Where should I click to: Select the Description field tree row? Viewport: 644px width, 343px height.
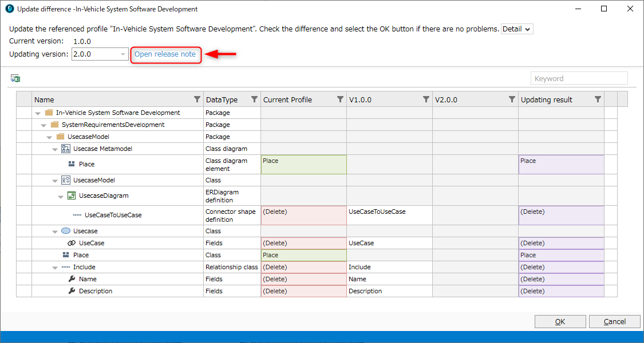pyautogui.click(x=117, y=291)
